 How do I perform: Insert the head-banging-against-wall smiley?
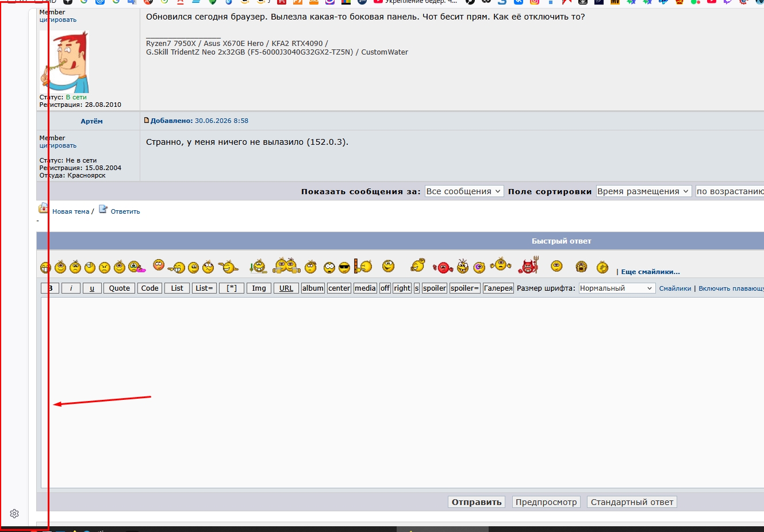(x=363, y=266)
